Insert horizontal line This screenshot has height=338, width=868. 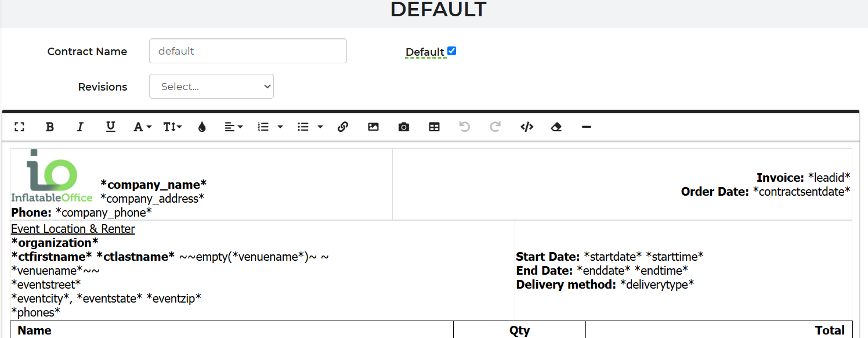[x=586, y=127]
